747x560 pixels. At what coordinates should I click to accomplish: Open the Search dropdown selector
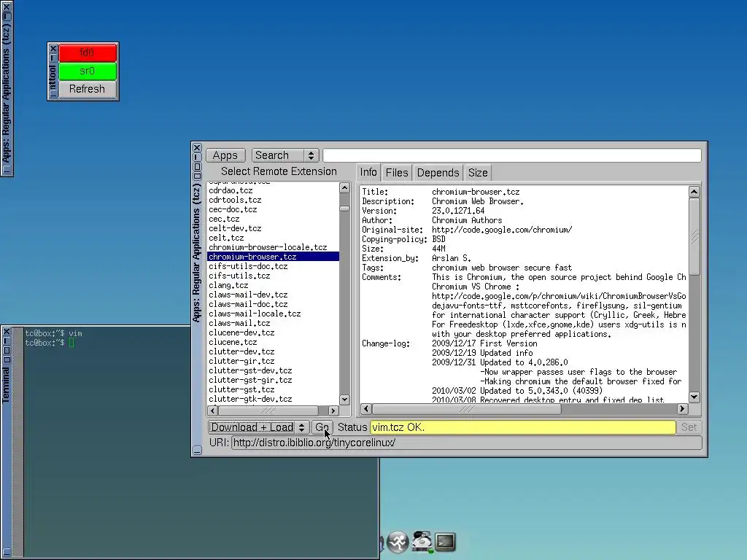pos(285,155)
